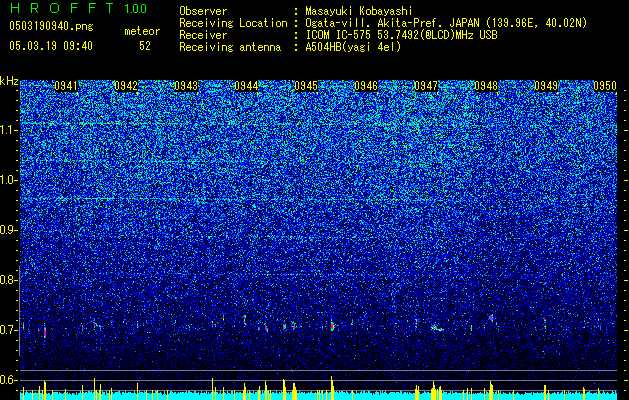The width and height of the screenshot is (629, 400).
Task: Click the A504HB(yagi 4el) antenna text
Action: [x=353, y=47]
